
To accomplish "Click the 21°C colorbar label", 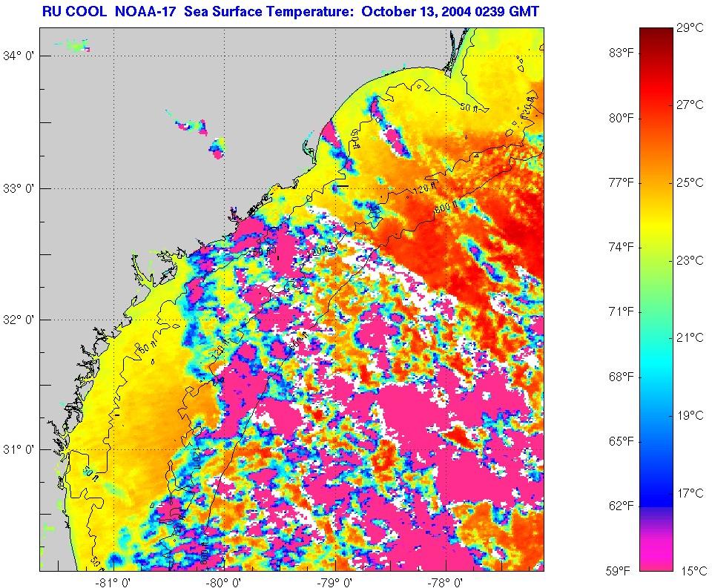I will pyautogui.click(x=690, y=337).
